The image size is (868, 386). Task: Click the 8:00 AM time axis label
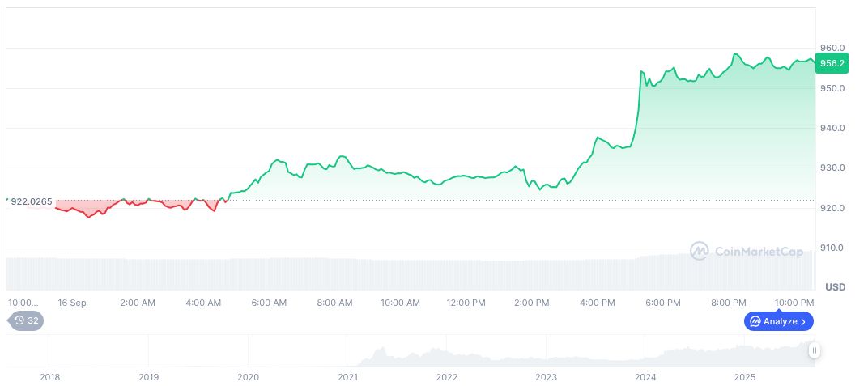334,303
